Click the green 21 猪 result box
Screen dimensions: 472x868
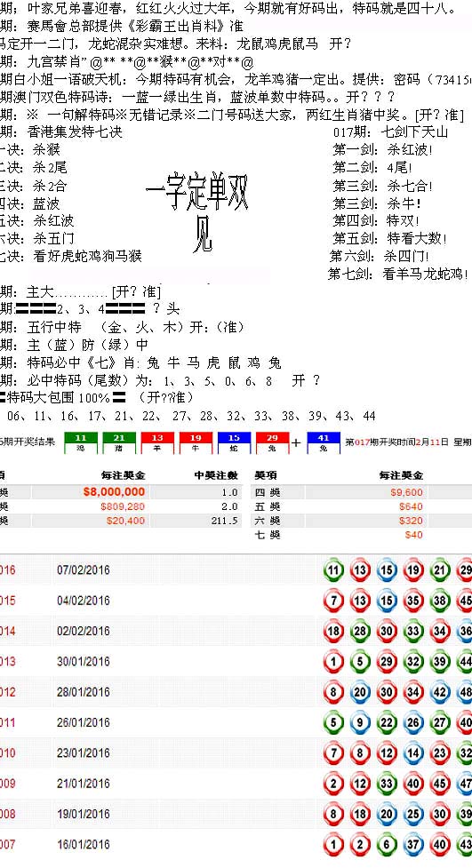tap(119, 442)
